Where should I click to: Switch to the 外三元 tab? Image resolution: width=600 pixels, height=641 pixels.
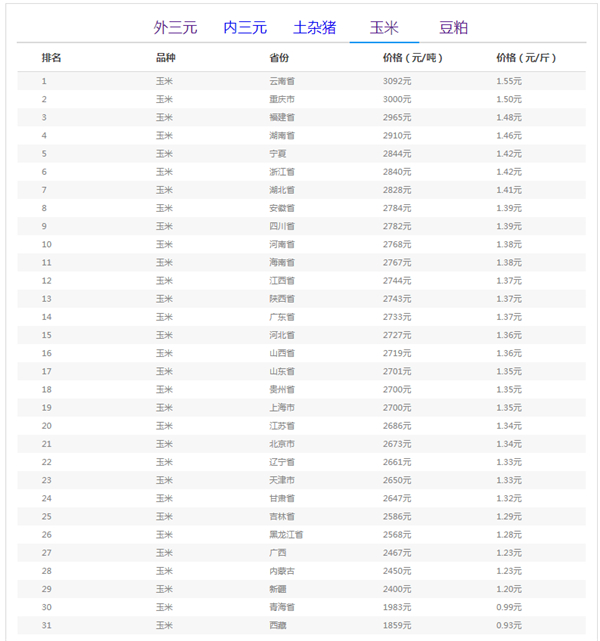click(x=175, y=27)
